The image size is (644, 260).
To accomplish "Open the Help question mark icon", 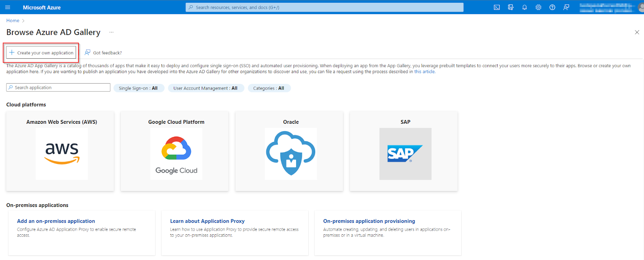I will 552,7.
